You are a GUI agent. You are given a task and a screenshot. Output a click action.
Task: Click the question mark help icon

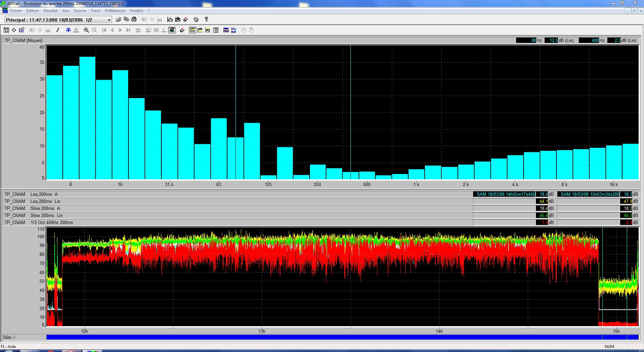coord(206,19)
